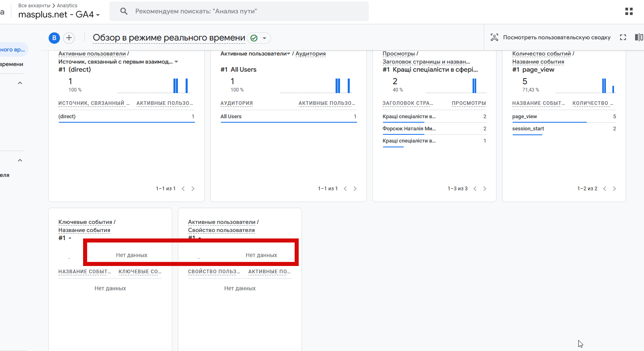
Task: Click the realtime overview report title
Action: coord(169,38)
